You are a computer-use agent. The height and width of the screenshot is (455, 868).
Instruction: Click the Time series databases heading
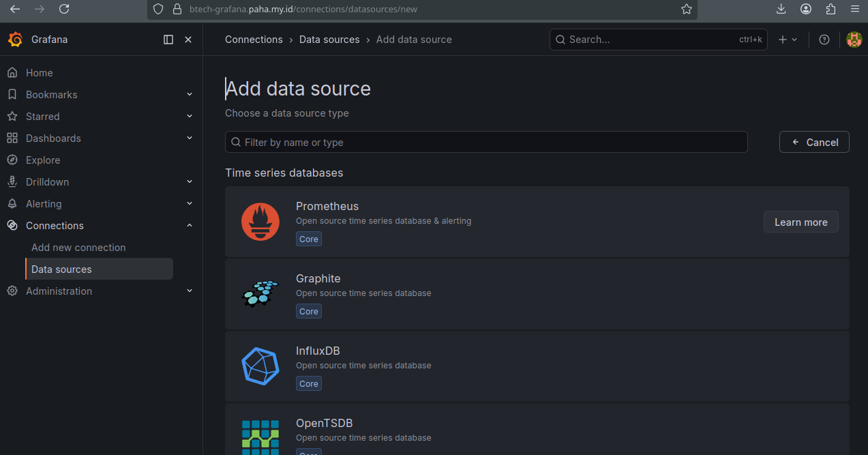click(x=284, y=173)
